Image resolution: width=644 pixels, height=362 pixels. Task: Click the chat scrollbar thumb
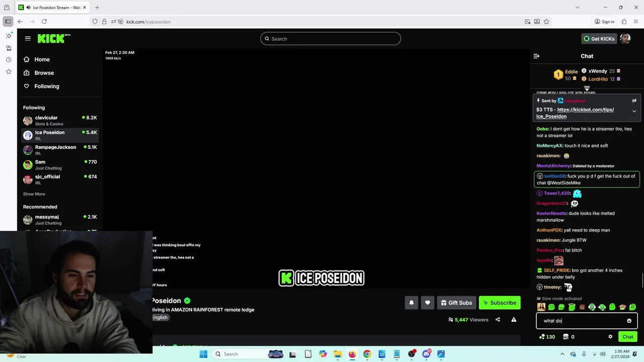click(x=642, y=280)
